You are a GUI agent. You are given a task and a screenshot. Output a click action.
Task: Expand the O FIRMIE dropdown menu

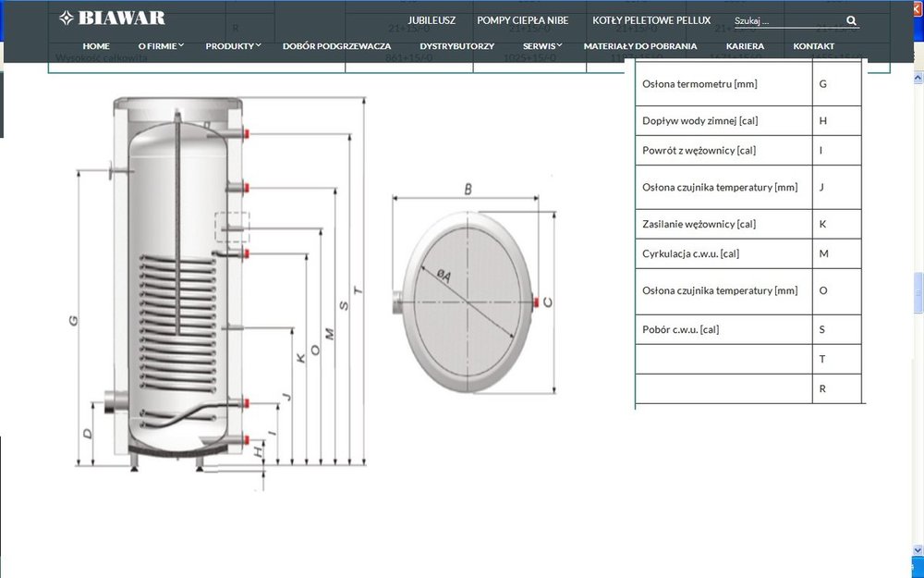[x=161, y=46]
